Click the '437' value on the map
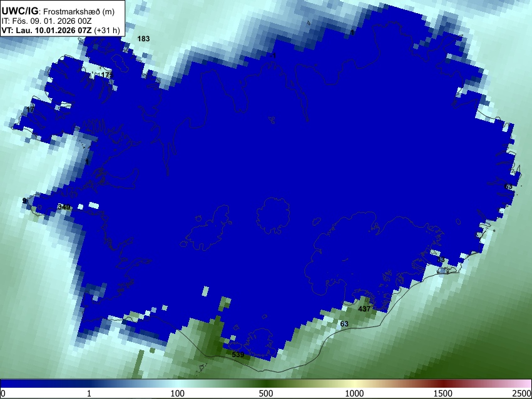Image resolution: width=532 pixels, height=399 pixels. click(x=364, y=309)
